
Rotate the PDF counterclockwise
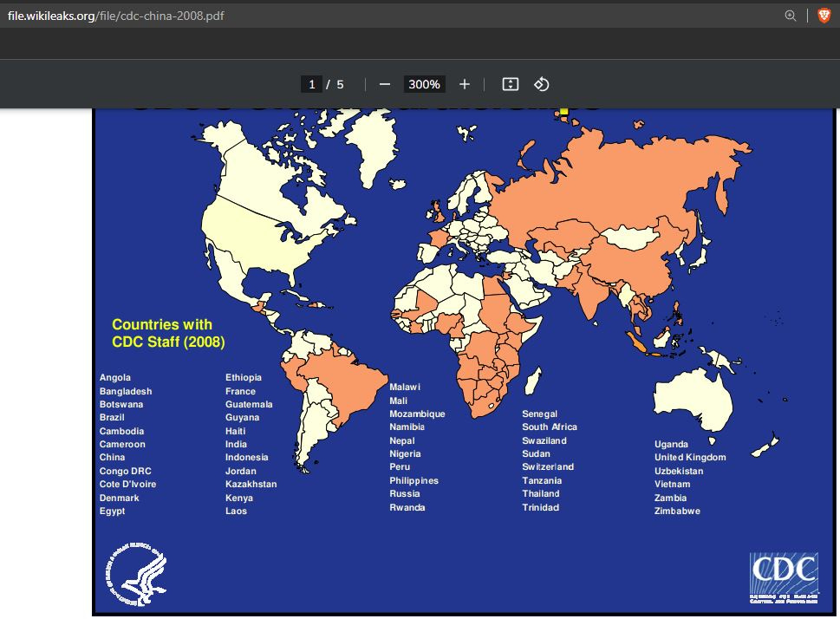(x=541, y=84)
